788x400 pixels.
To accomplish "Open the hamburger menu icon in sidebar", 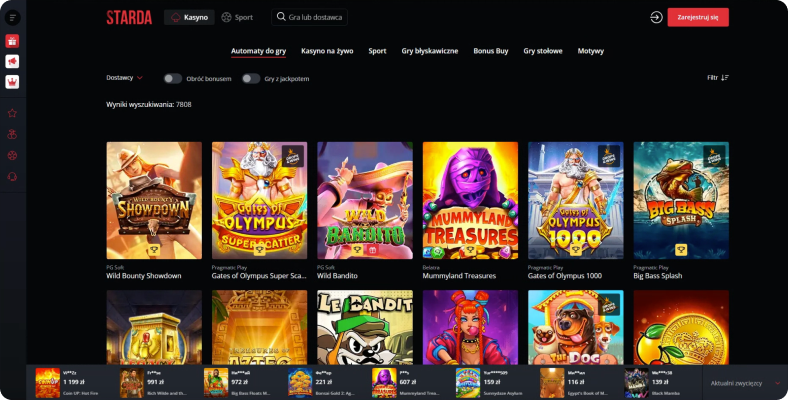I will (x=13, y=18).
